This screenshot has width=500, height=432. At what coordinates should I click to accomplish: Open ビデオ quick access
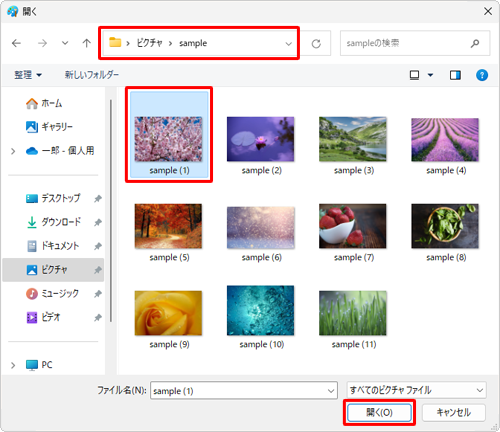(x=43, y=317)
